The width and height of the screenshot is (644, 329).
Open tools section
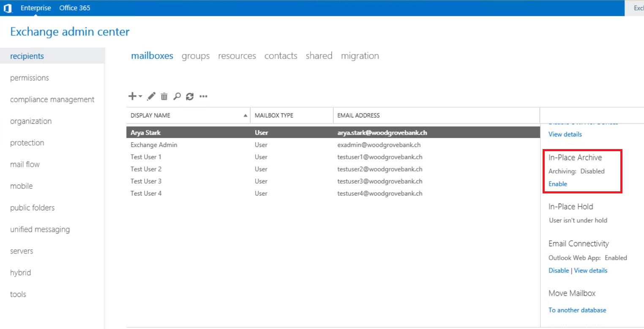click(18, 294)
